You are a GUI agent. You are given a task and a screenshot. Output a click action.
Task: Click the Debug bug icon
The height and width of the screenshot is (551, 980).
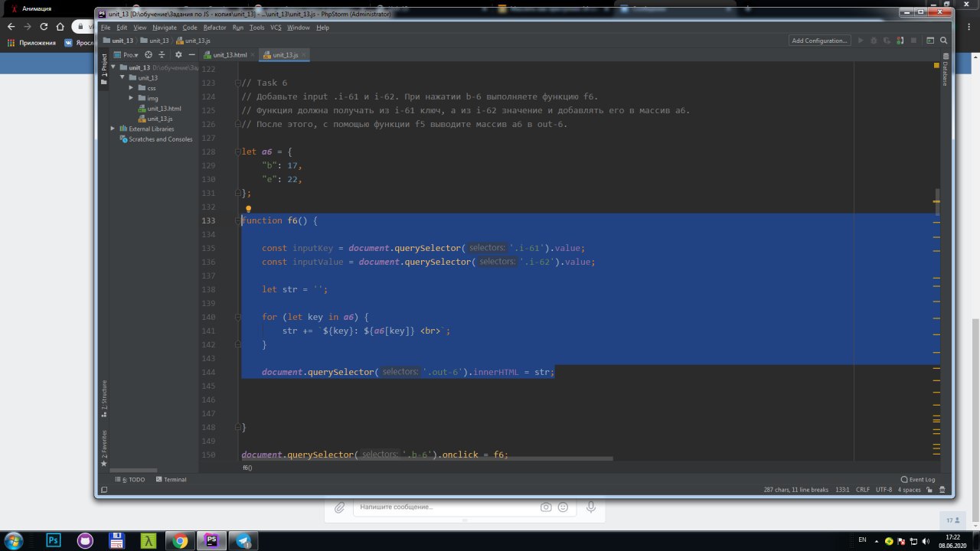pyautogui.click(x=872, y=41)
